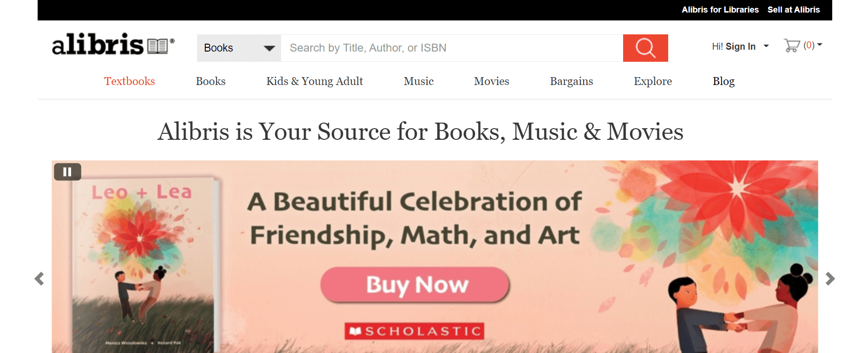Image resolution: width=868 pixels, height=353 pixels.
Task: Select Kids & Young Adult menu item
Action: click(315, 81)
